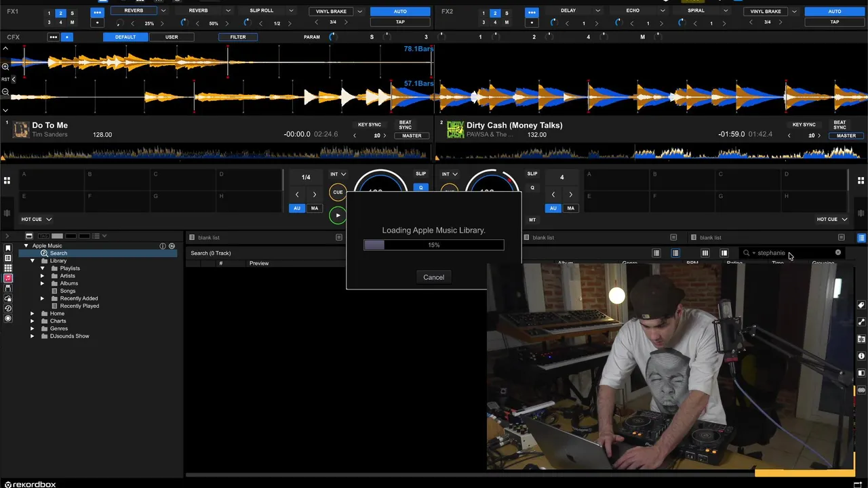Viewport: 868px width, 488px height.
Task: Click FX1 three-dots settings button
Action: 97,12
